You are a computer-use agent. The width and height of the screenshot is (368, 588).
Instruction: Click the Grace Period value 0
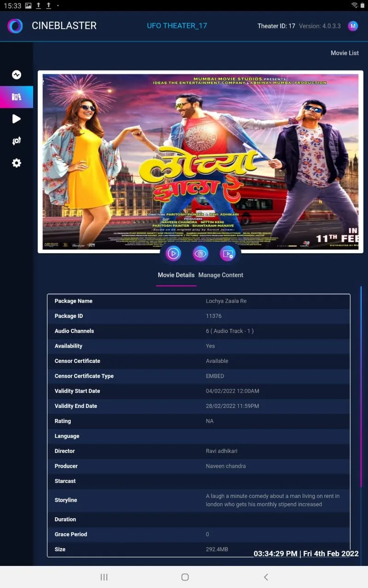207,534
